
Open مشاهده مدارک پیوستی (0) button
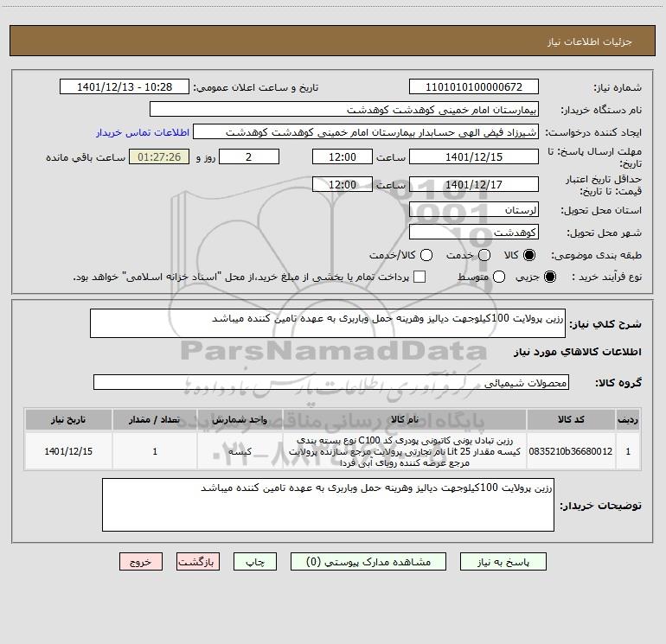[x=368, y=562]
